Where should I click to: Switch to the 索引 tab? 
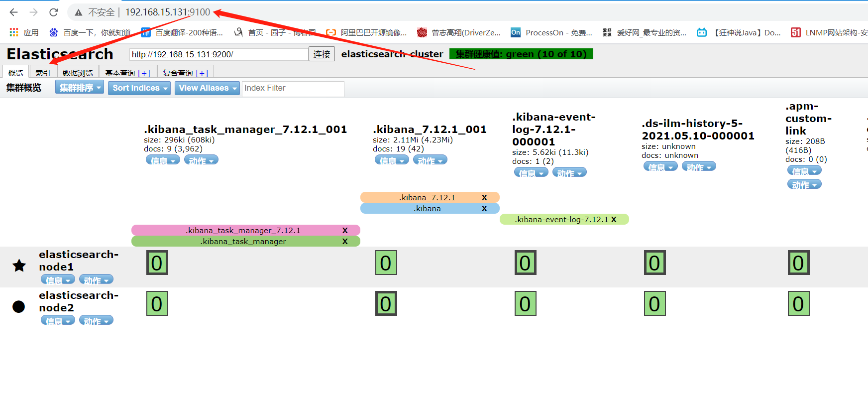pyautogui.click(x=43, y=73)
